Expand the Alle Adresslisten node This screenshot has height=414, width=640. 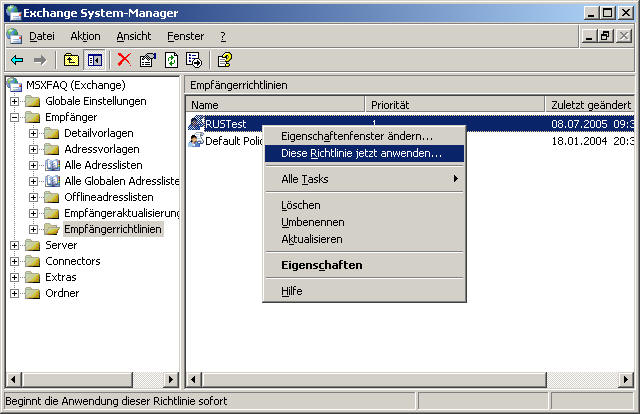click(x=33, y=165)
